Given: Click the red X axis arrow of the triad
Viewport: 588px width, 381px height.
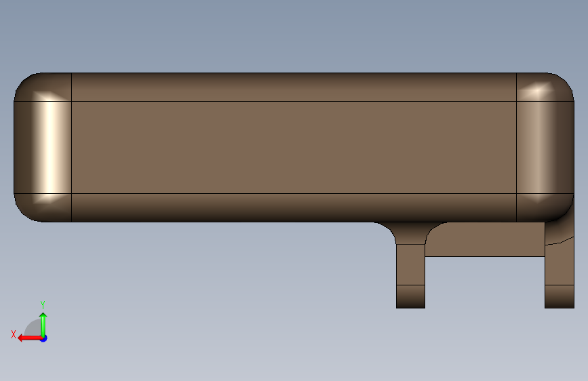Looking at the screenshot, I should tap(30, 338).
